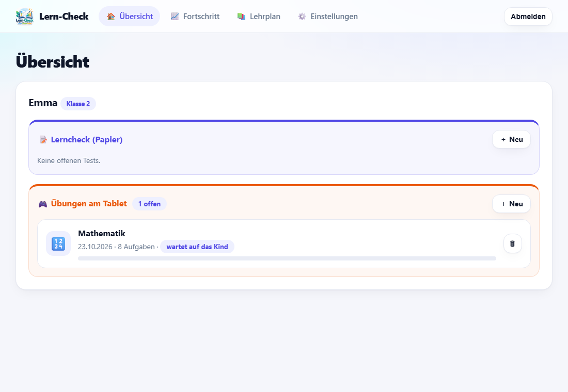Click the '1 offen' badge
Viewport: 568px width, 392px height.
(x=149, y=204)
